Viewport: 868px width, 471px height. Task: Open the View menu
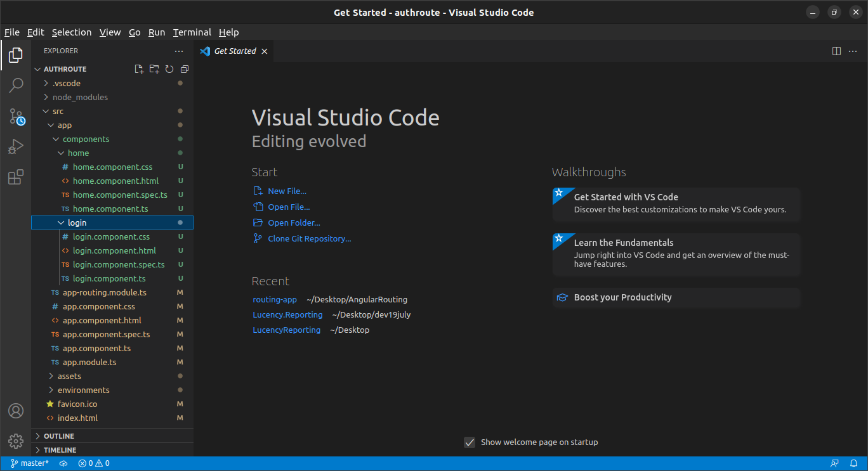(110, 32)
